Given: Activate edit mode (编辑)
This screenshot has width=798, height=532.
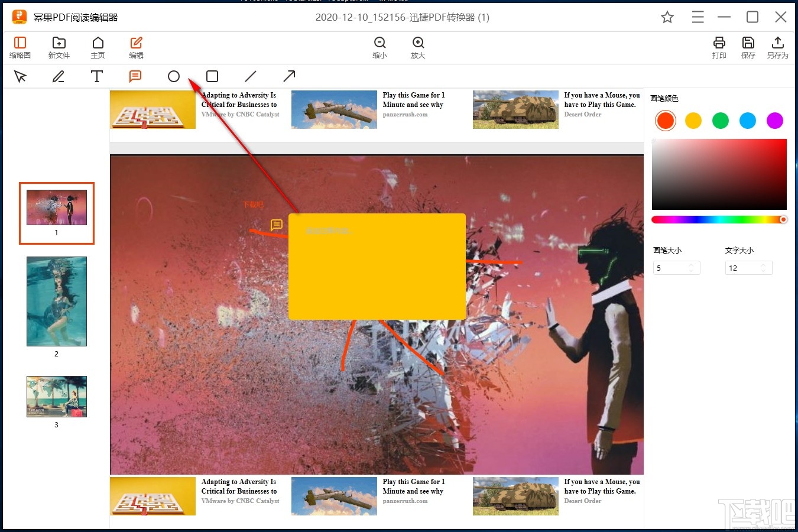Looking at the screenshot, I should click(x=136, y=47).
